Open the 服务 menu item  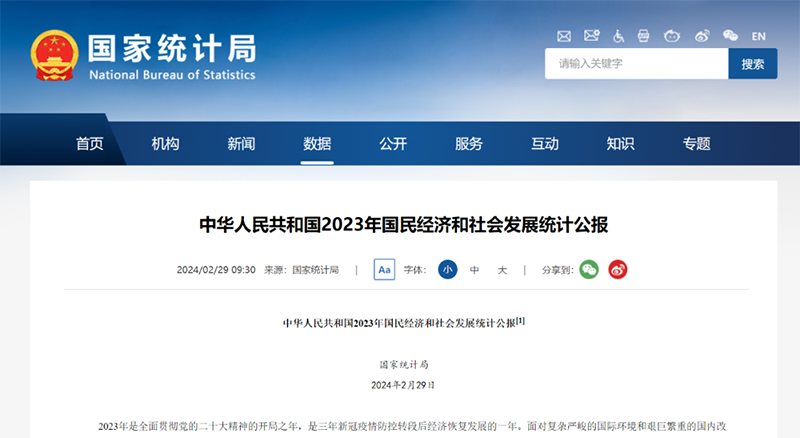[x=468, y=144]
